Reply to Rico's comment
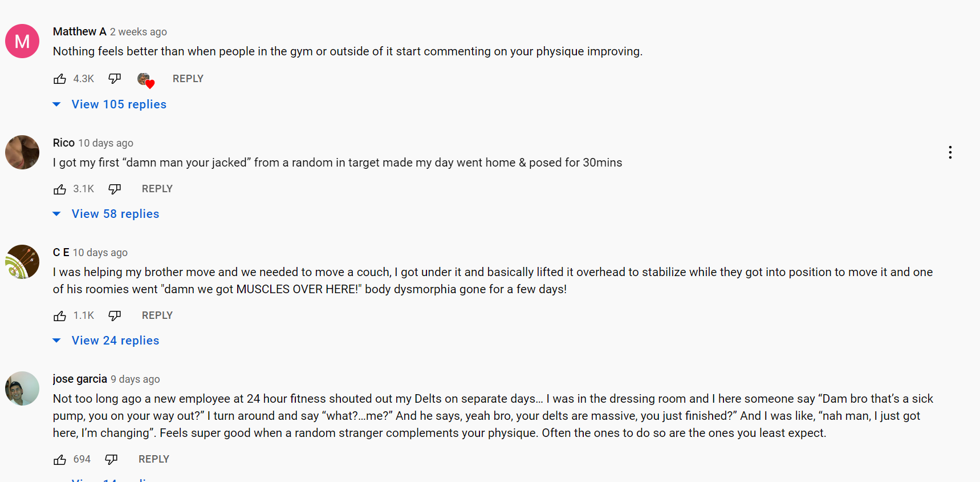This screenshot has height=482, width=980. (x=157, y=189)
